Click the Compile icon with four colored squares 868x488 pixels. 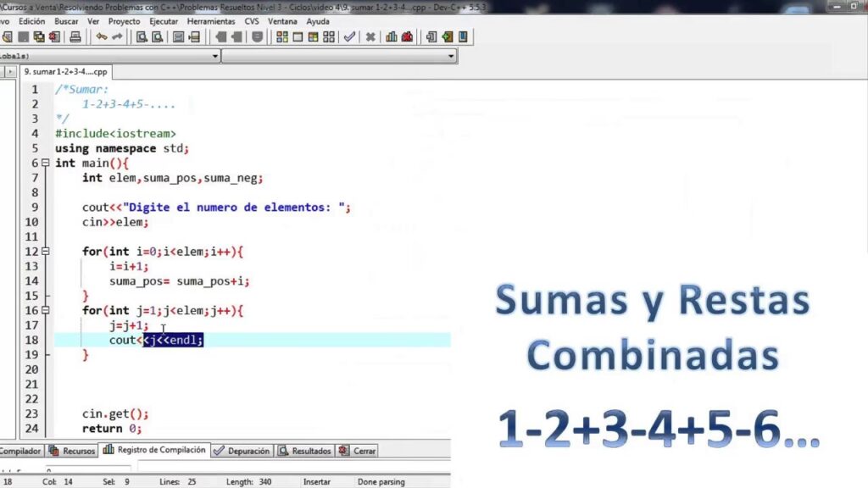282,37
